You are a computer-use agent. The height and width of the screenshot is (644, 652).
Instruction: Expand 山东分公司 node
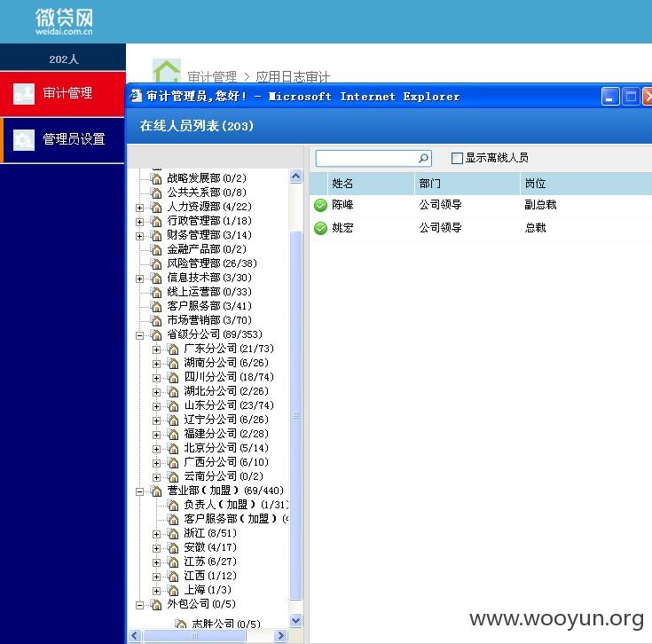[x=156, y=406]
